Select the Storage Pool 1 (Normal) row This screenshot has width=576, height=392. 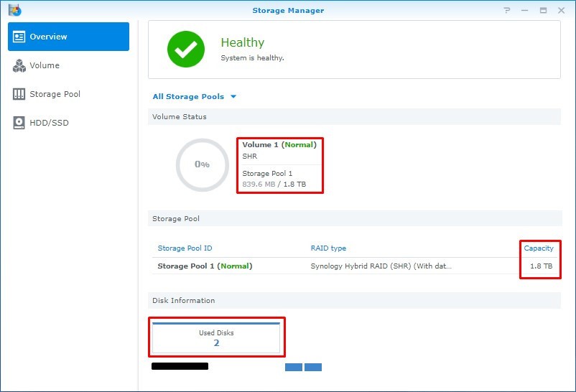pyautogui.click(x=355, y=266)
